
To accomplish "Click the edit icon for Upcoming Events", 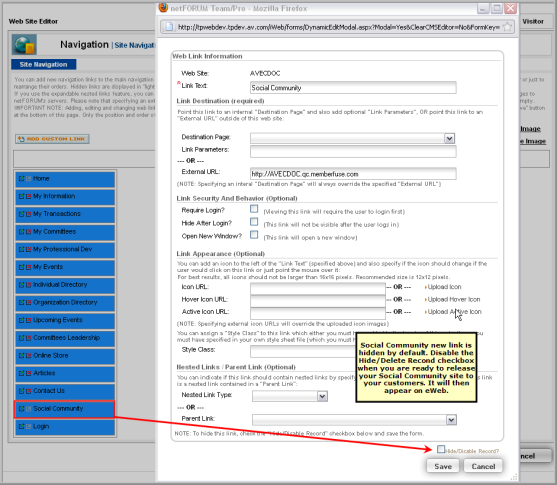I will coord(21,320).
